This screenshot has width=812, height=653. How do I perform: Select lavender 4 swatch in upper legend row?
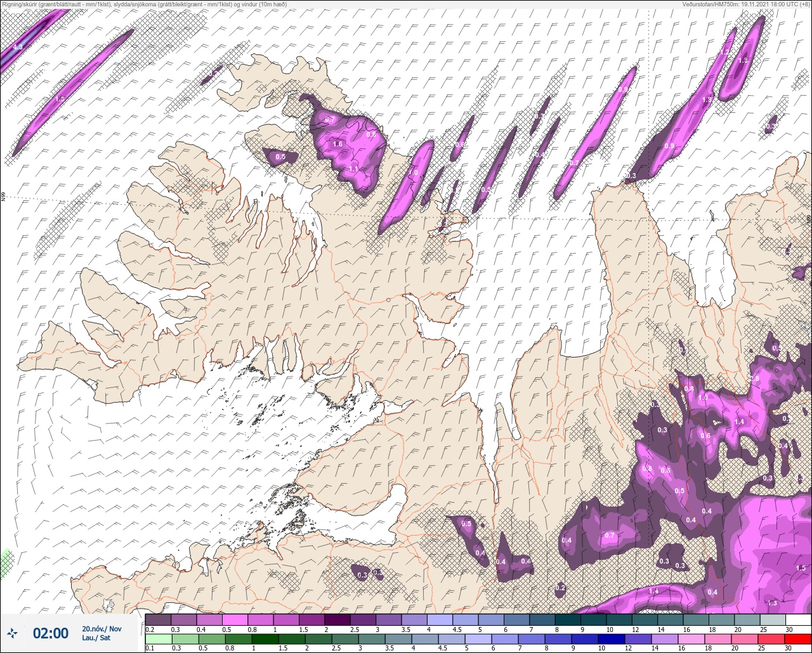(x=440, y=619)
